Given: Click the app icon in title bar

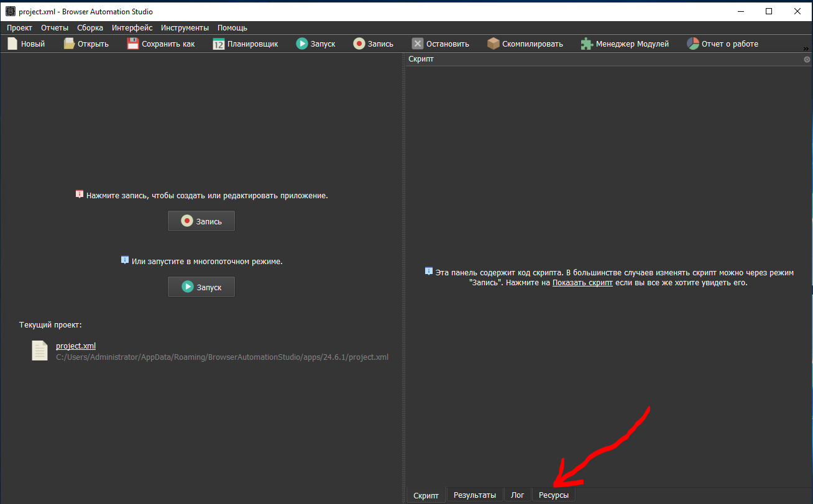Looking at the screenshot, I should 11,11.
